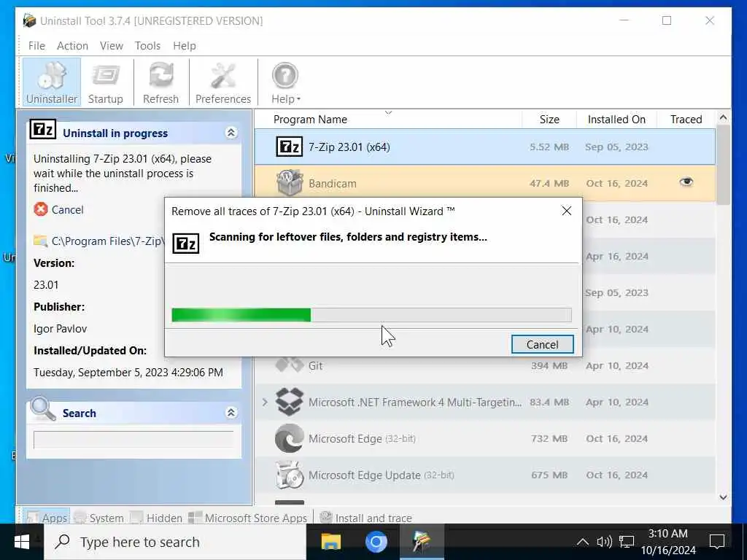Click the Uninstall Tool taskbar icon
The image size is (747, 560).
point(422,542)
